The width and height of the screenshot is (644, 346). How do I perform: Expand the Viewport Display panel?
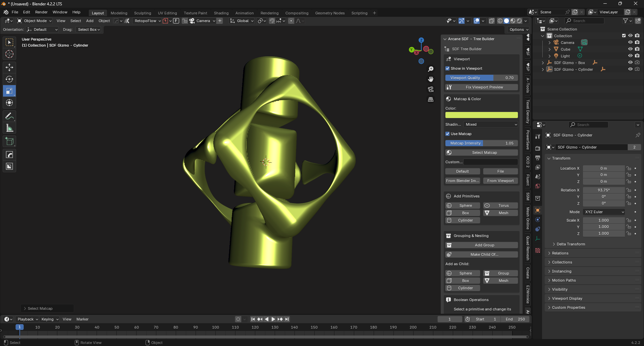click(x=567, y=298)
